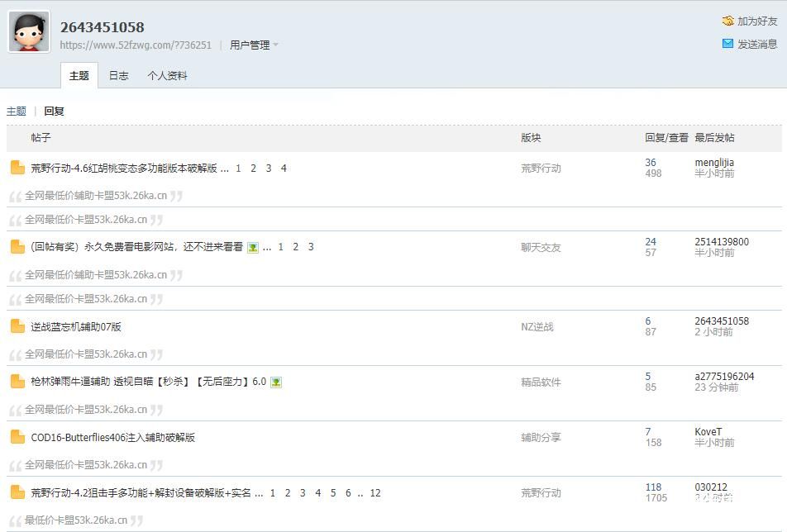Select the 主题 tab

tap(79, 75)
